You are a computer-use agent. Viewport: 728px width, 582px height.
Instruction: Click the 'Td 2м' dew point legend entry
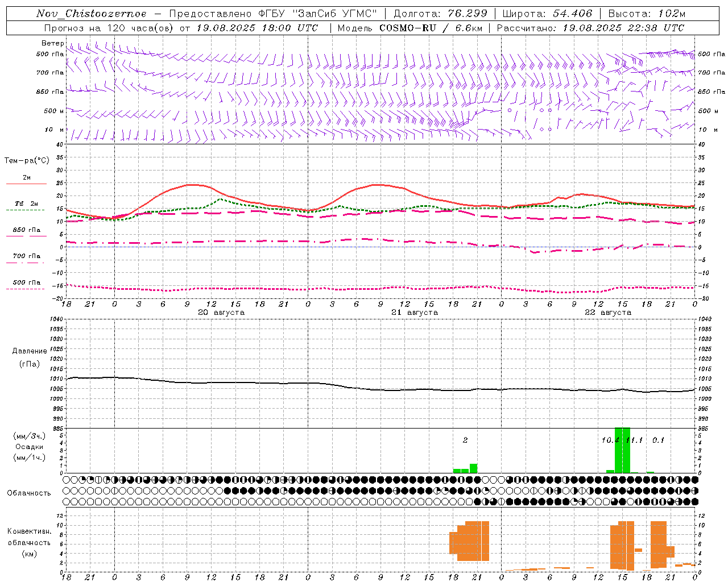(x=27, y=203)
